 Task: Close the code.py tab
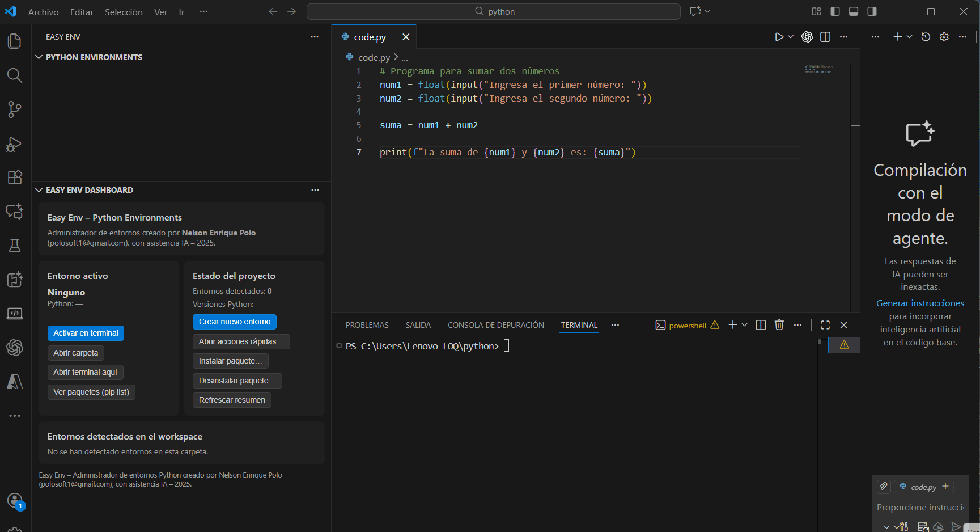pos(406,37)
